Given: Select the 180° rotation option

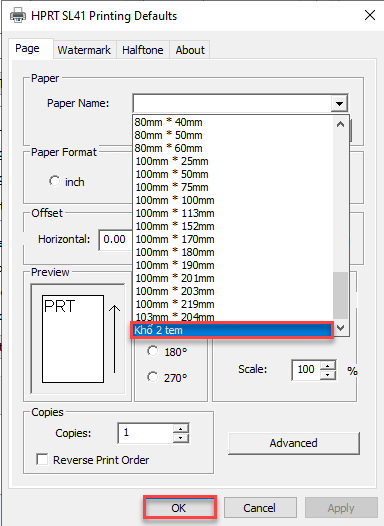Looking at the screenshot, I should pos(153,351).
